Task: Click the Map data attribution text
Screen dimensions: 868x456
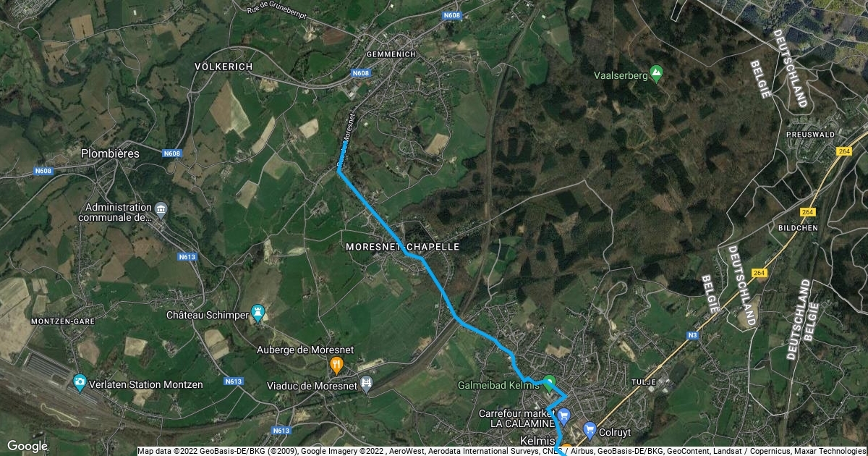Action: (x=501, y=451)
